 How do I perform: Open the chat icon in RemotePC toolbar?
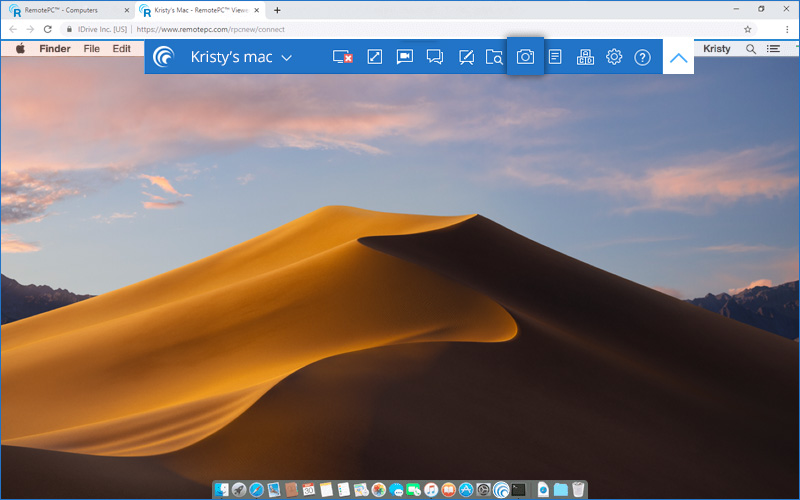[435, 57]
